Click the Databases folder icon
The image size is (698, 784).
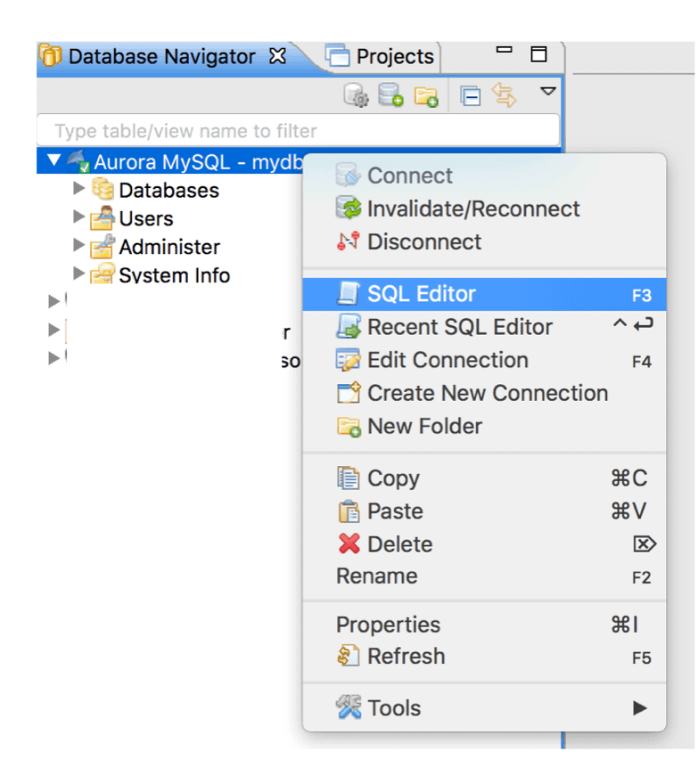click(103, 189)
